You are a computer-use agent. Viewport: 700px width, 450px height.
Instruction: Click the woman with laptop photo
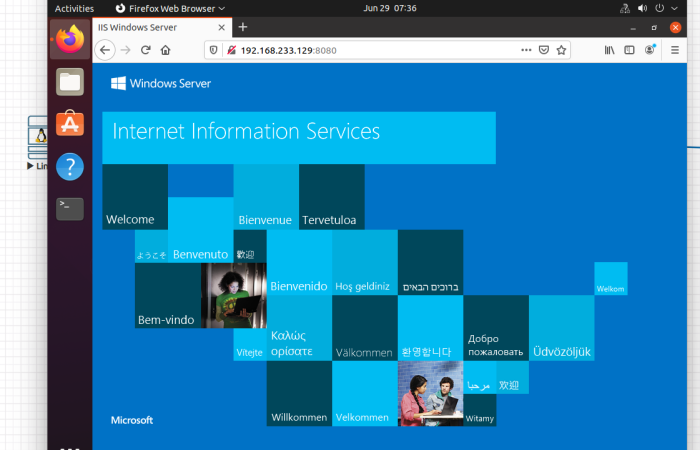pos(233,296)
